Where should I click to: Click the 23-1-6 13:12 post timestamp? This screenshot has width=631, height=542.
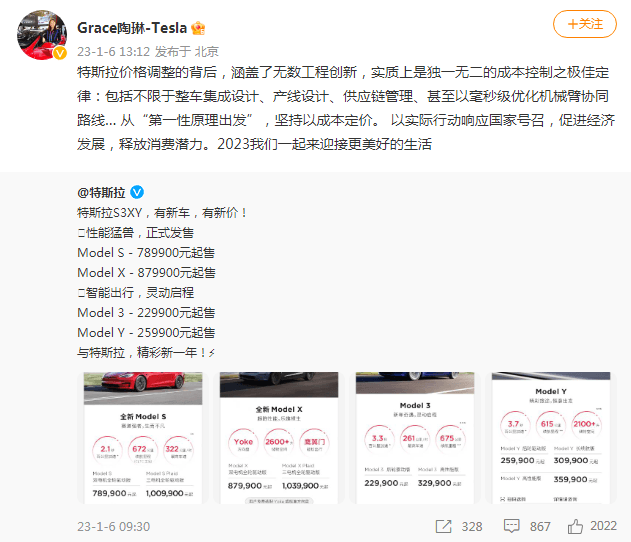click(113, 52)
